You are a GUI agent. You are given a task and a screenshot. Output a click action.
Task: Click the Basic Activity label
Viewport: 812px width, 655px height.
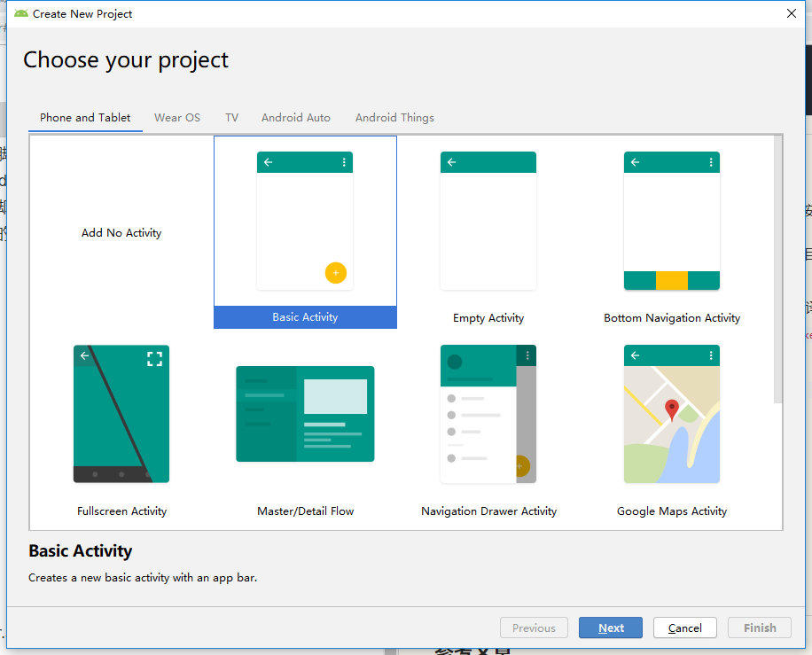[305, 317]
